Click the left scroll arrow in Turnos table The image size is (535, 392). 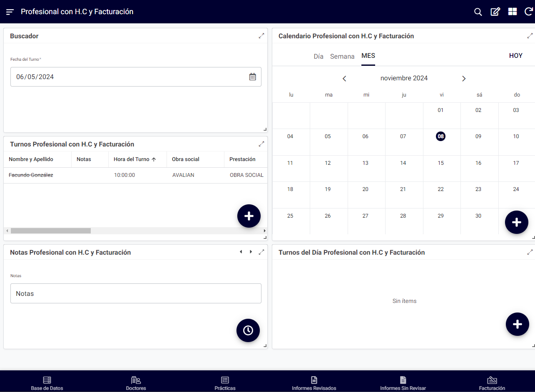7,231
